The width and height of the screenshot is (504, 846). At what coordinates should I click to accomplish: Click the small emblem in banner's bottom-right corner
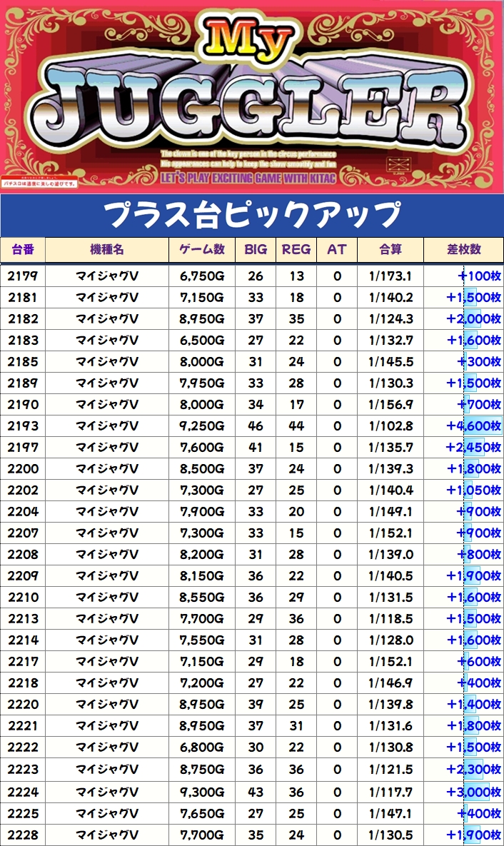point(396,163)
